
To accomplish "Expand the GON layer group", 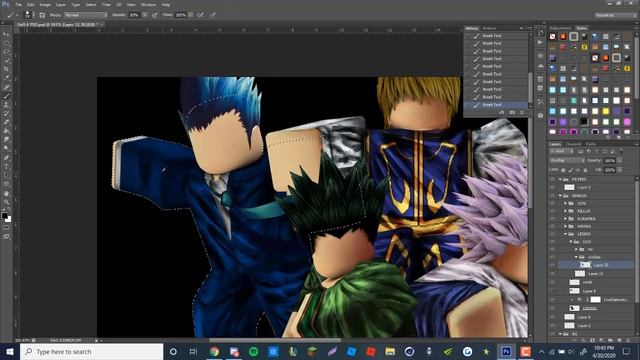I will pos(566,203).
